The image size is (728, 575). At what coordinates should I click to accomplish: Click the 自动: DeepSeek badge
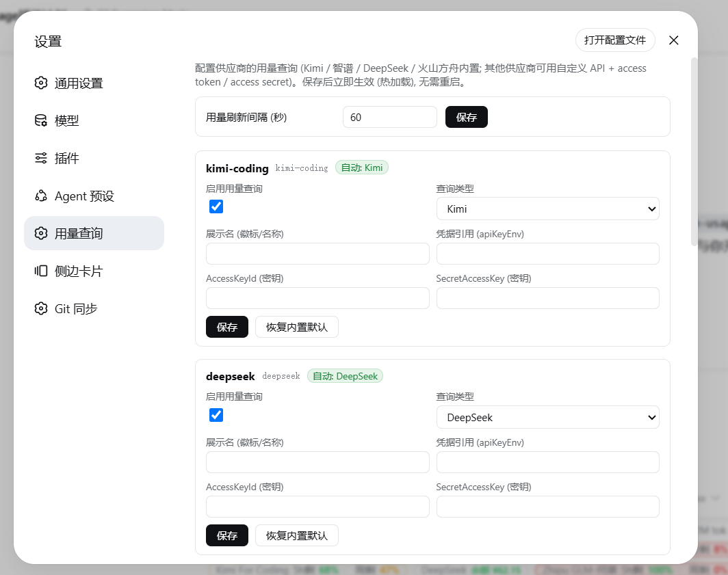(345, 376)
